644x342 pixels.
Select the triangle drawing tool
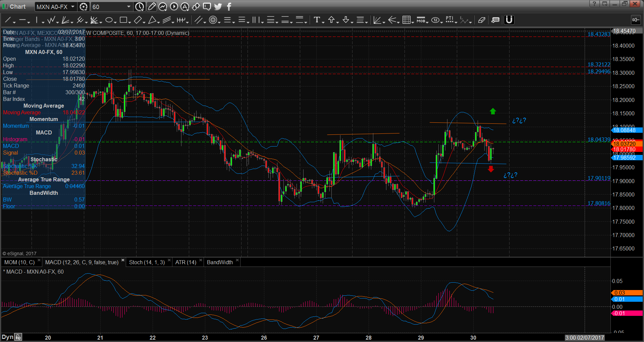(152, 20)
